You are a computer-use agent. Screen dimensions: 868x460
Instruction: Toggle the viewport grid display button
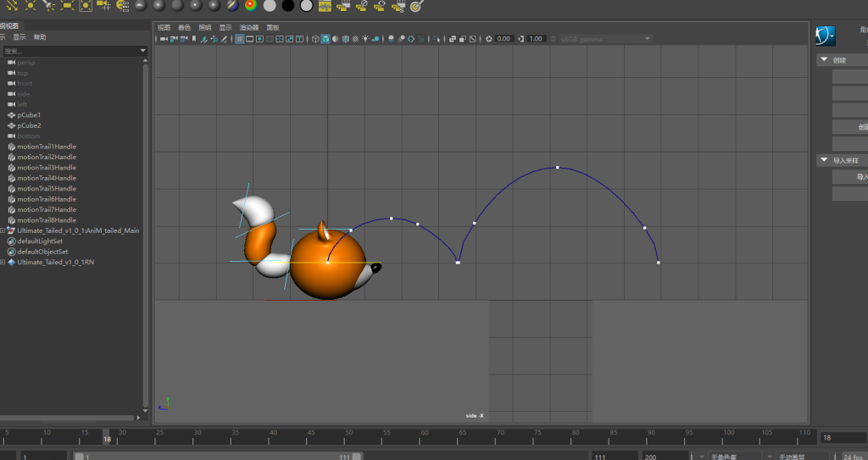(240, 39)
